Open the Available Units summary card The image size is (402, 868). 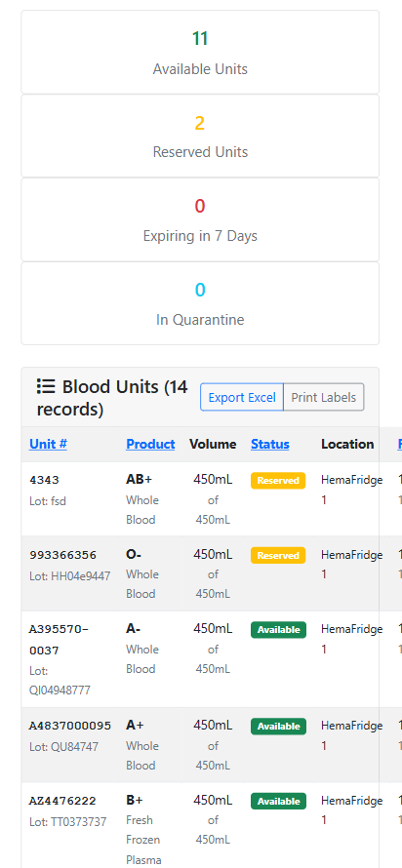click(200, 52)
